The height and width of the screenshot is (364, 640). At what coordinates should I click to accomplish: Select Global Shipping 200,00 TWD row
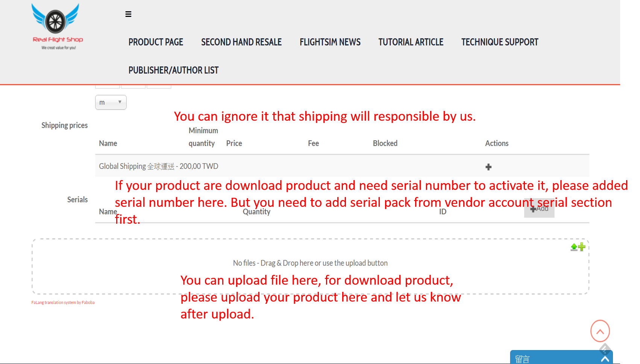click(342, 166)
